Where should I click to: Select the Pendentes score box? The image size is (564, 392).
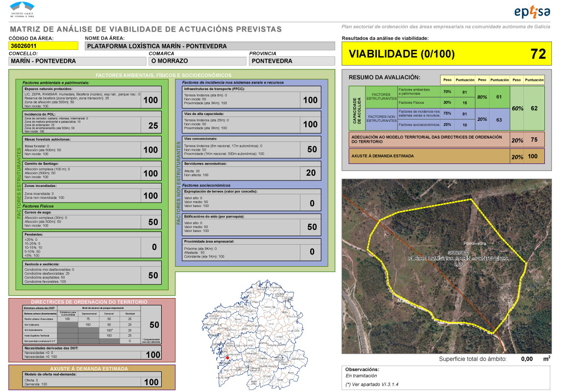(153, 248)
